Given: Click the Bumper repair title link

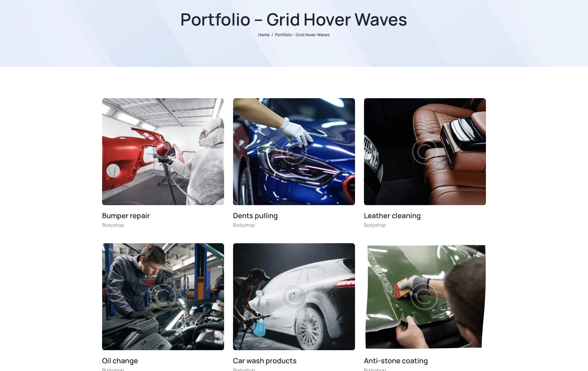Looking at the screenshot, I should click(126, 216).
